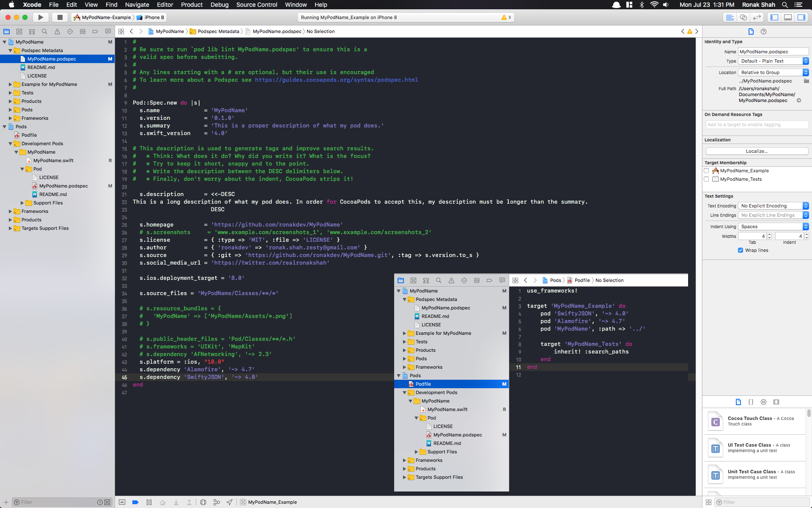Open the Media library
Viewport: 812px width, 508px height.
click(776, 402)
